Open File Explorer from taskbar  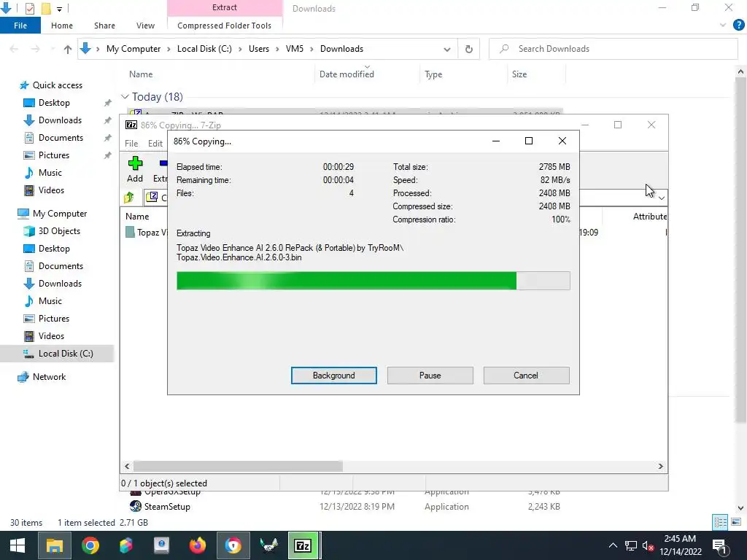[x=54, y=545]
